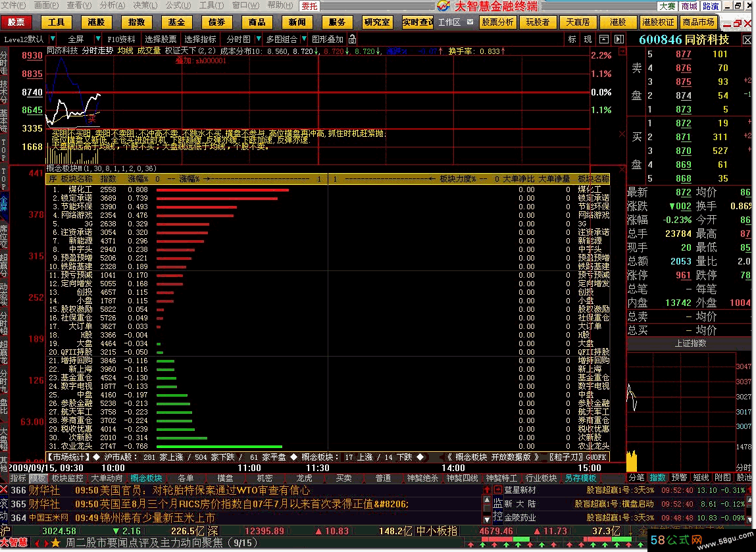Close the 概念板块 pane with the red X
The image size is (756, 552).
(x=622, y=169)
